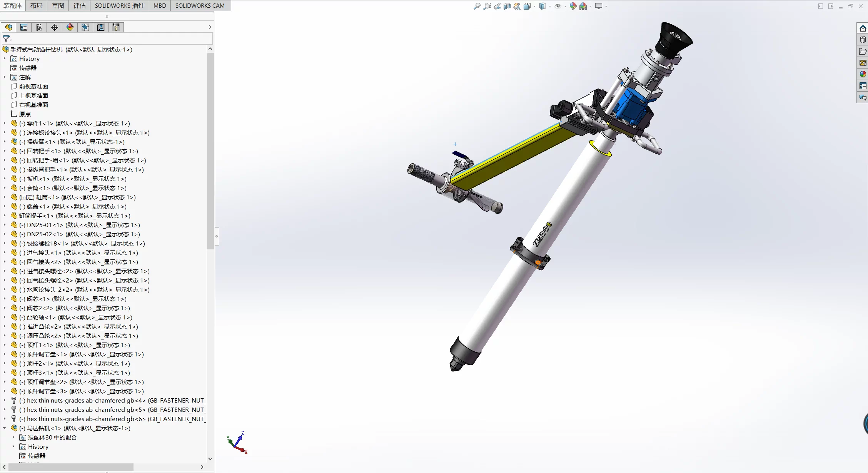Click the Dynamic Annotation Views icon
This screenshot has height=473, width=868.
[x=517, y=6]
